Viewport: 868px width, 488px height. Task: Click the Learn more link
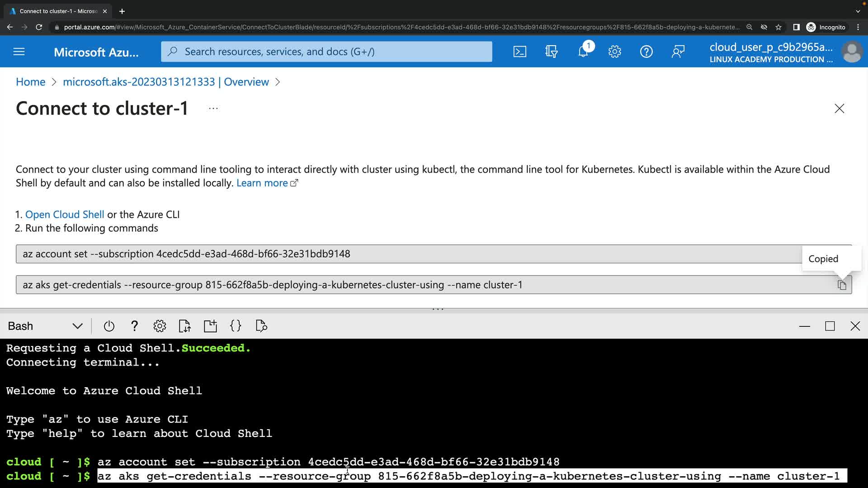coord(262,183)
